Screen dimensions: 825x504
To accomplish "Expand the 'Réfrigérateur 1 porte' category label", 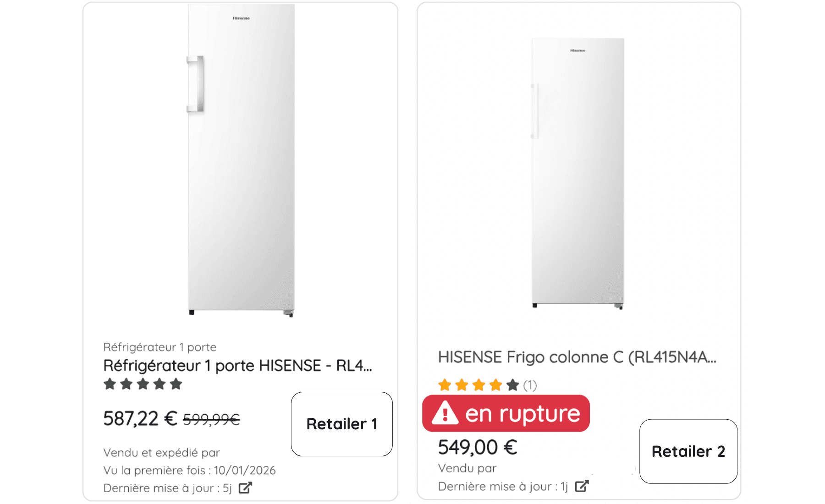I will (161, 347).
